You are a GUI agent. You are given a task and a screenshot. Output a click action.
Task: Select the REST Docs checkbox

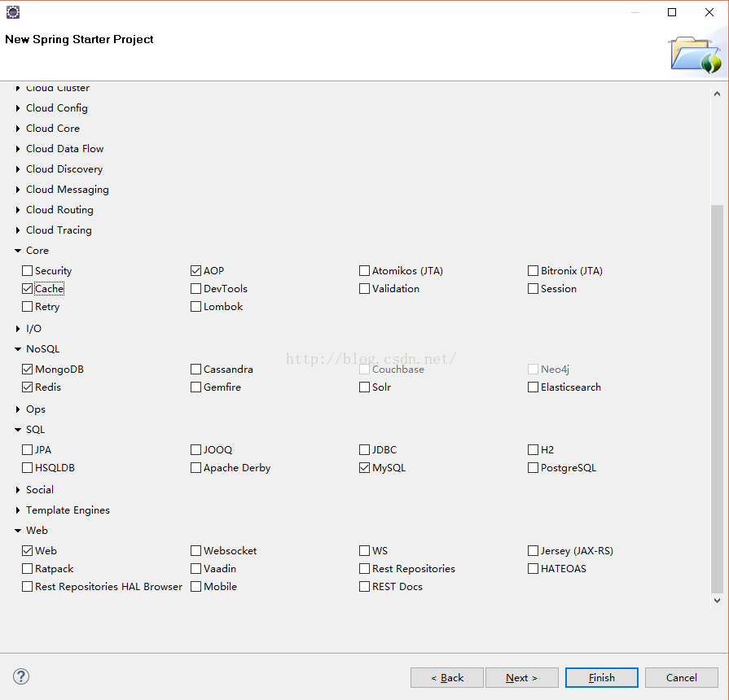[365, 587]
